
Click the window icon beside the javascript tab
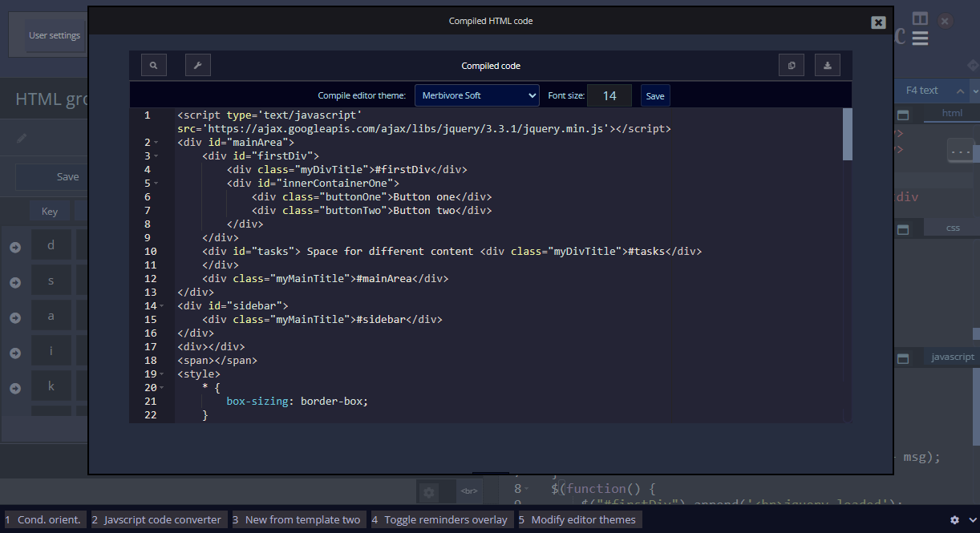click(x=902, y=358)
